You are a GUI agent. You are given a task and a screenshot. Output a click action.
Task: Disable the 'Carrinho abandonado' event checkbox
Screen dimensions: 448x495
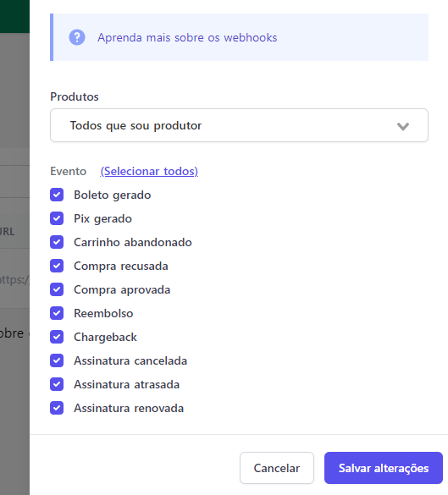pyautogui.click(x=57, y=242)
